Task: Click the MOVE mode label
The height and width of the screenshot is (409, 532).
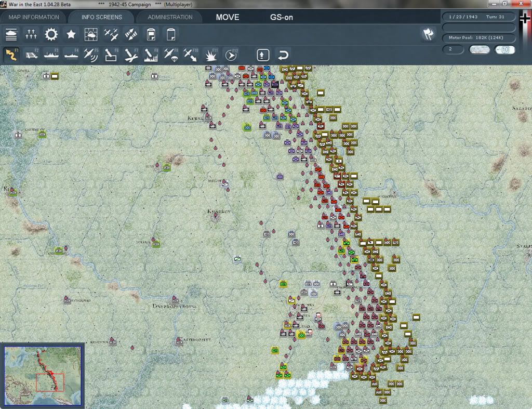Action: coord(228,17)
